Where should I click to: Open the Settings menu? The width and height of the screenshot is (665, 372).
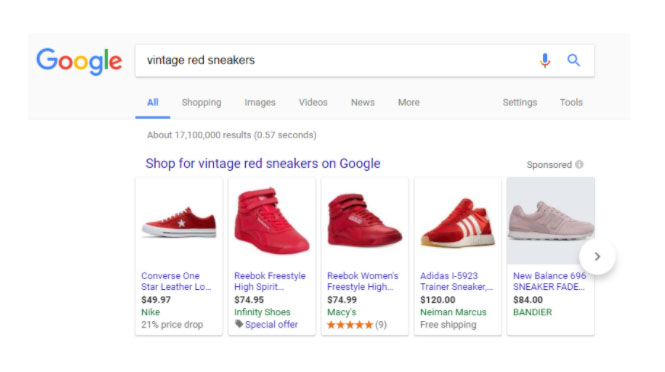[x=520, y=102]
